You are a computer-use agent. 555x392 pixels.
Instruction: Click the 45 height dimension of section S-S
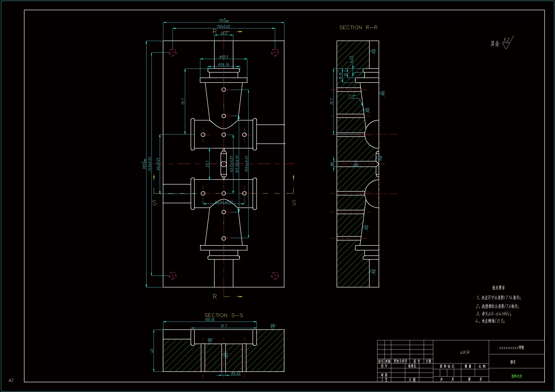pyautogui.click(x=152, y=350)
